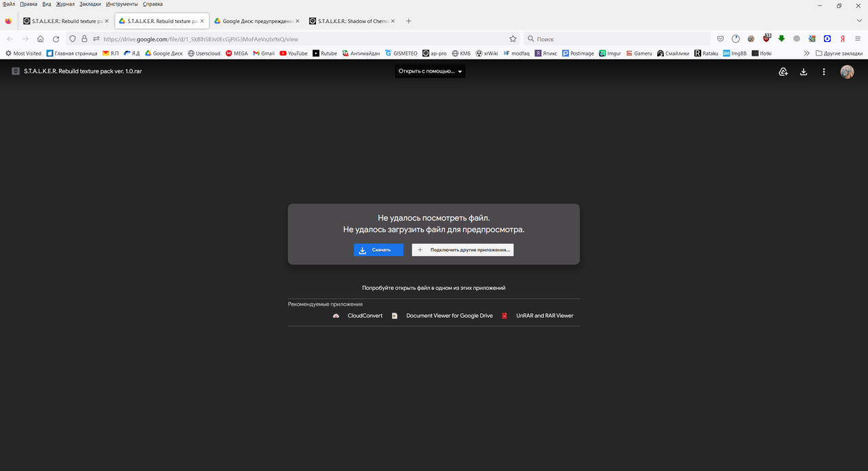Open the GISMETEO bookmark
Viewport: 868px width, 471px height.
point(402,54)
